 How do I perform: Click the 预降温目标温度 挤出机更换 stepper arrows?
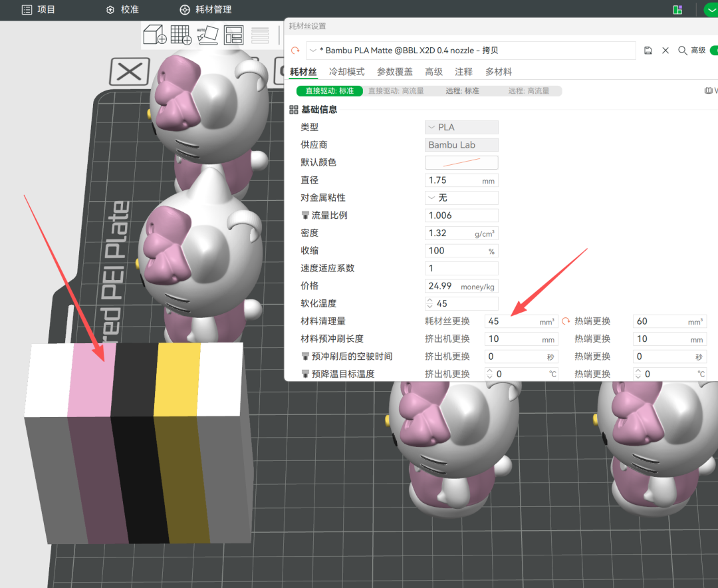click(489, 374)
